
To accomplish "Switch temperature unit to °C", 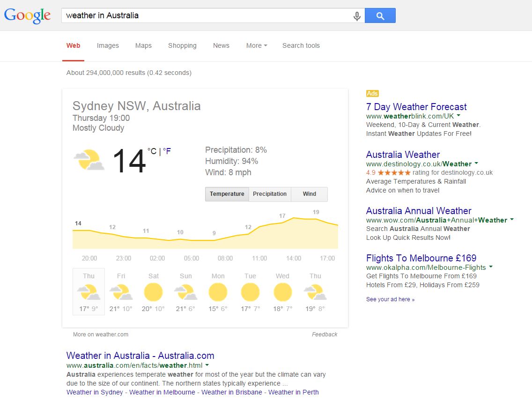I will (x=152, y=151).
